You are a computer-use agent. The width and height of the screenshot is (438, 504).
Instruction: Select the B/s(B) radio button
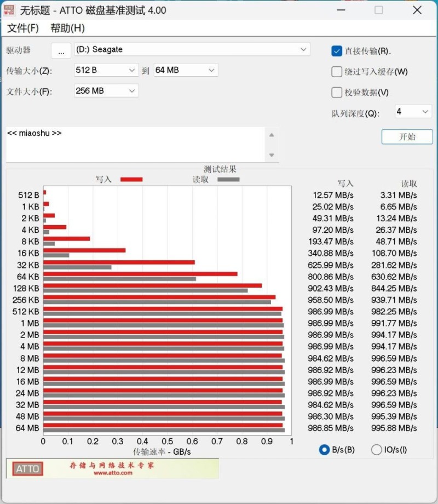(x=325, y=450)
